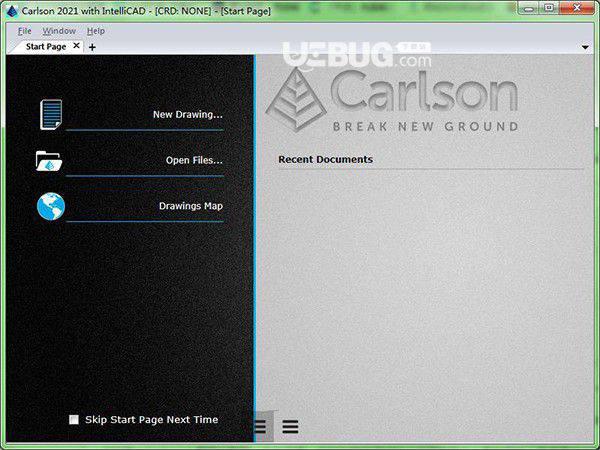Click the Open Files folder icon
Viewport: 600px width, 450px height.
coord(49,161)
